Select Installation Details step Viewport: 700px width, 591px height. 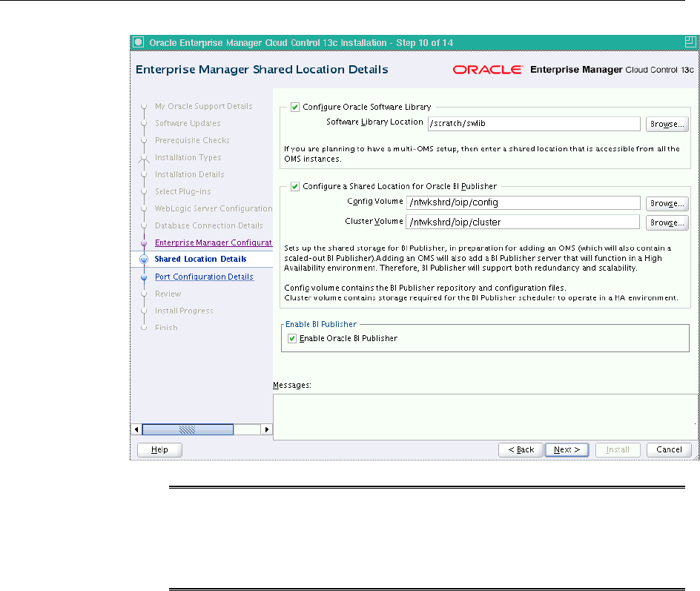pos(189,174)
